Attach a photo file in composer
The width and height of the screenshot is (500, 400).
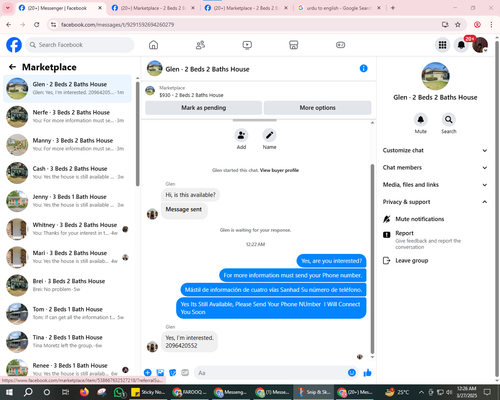pos(160,373)
